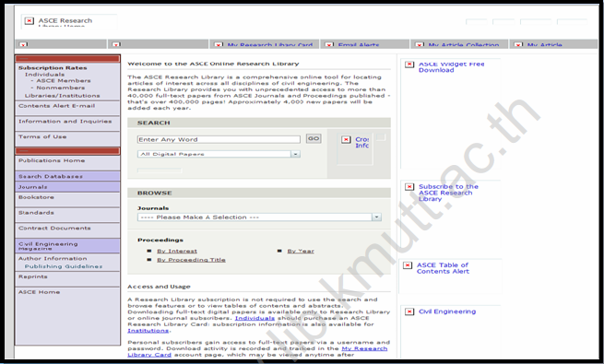Open Civil Engineering Magazine in sidebar

48,246
